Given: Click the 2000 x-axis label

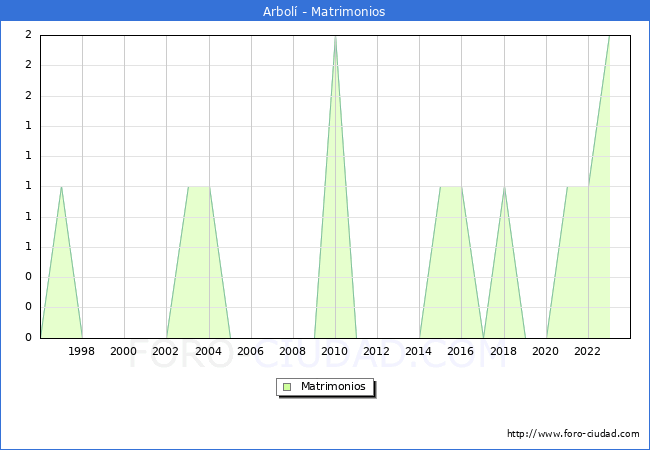Looking at the screenshot, I should pyautogui.click(x=124, y=351).
